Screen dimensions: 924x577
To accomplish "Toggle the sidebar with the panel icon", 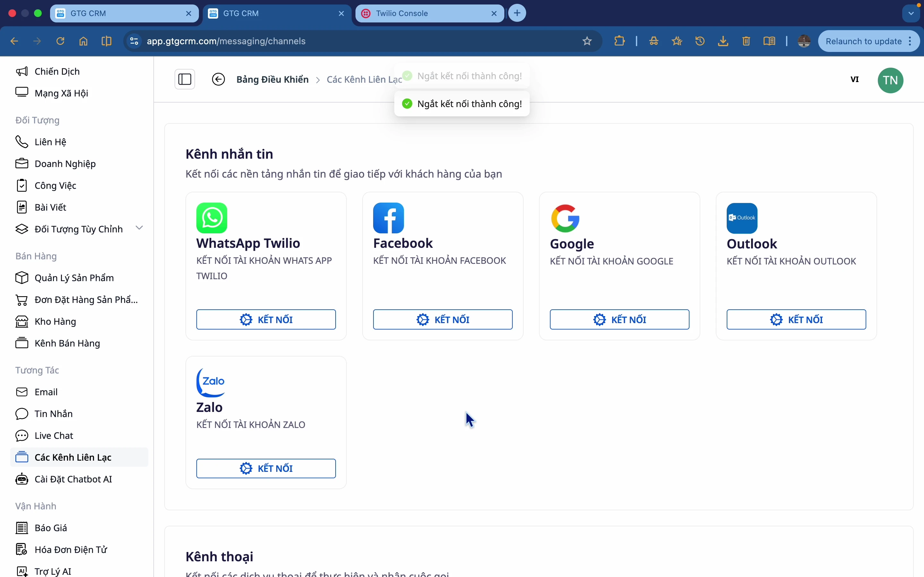I will tap(185, 79).
